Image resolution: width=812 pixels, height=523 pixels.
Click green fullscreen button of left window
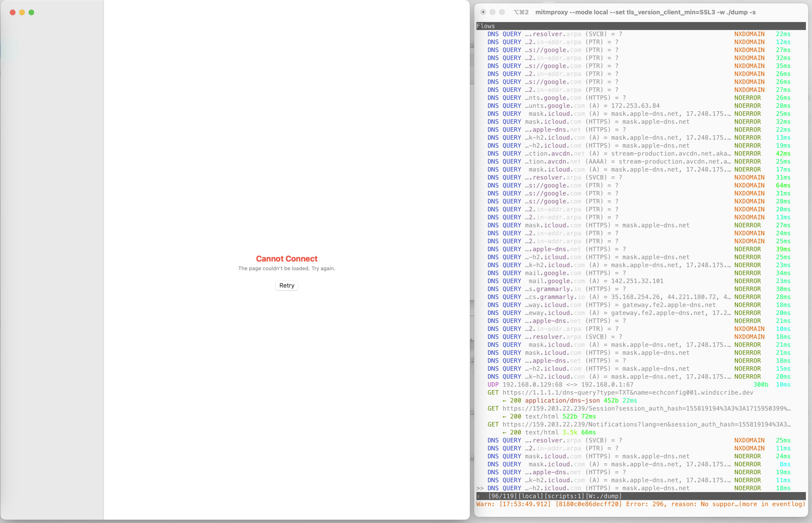[31, 13]
